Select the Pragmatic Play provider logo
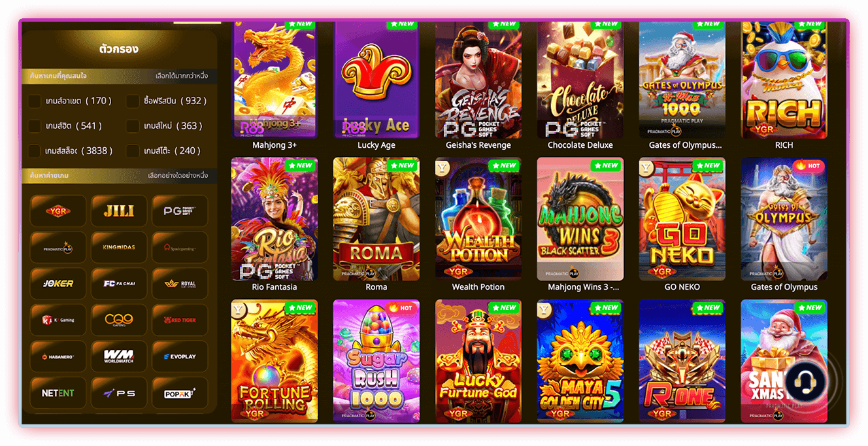The height and width of the screenshot is (446, 868). (x=58, y=247)
